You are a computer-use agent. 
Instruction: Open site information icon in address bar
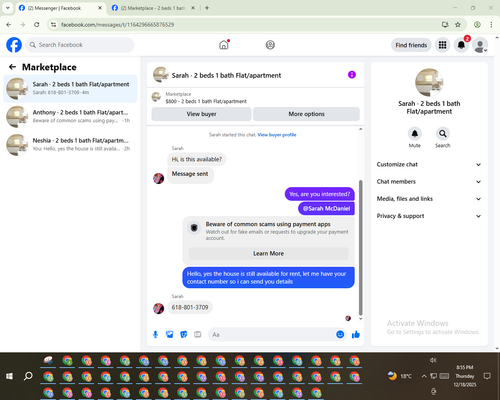pyautogui.click(x=53, y=24)
